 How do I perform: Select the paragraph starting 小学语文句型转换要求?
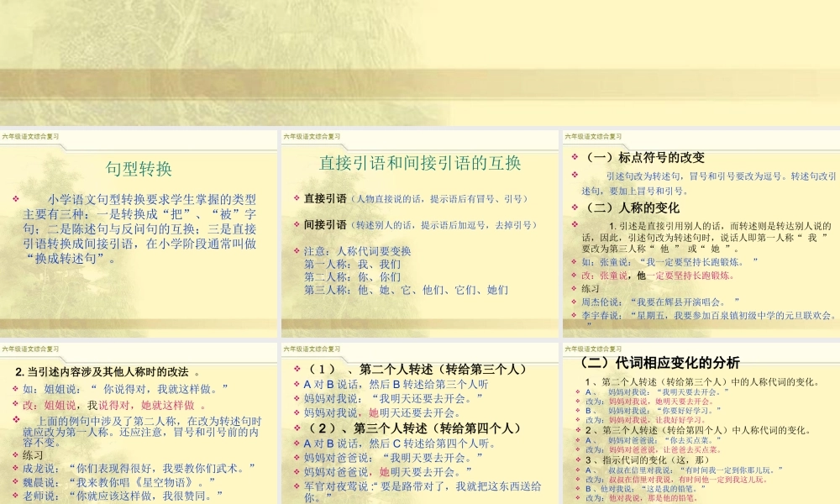pos(139,228)
